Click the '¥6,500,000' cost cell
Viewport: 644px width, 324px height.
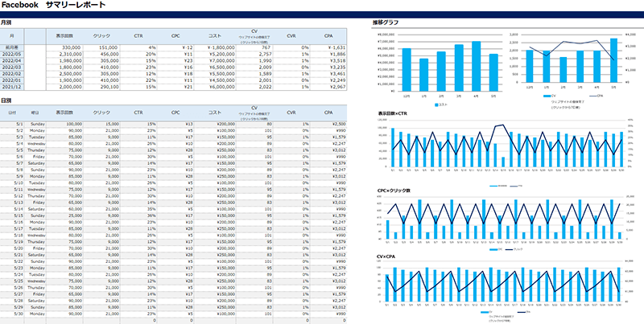click(x=215, y=68)
